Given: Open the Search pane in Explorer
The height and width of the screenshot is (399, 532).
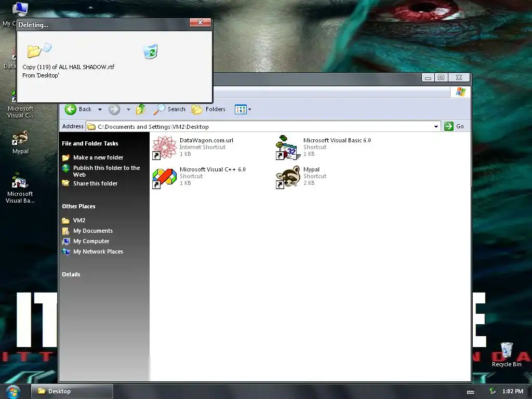Looking at the screenshot, I should (x=169, y=109).
